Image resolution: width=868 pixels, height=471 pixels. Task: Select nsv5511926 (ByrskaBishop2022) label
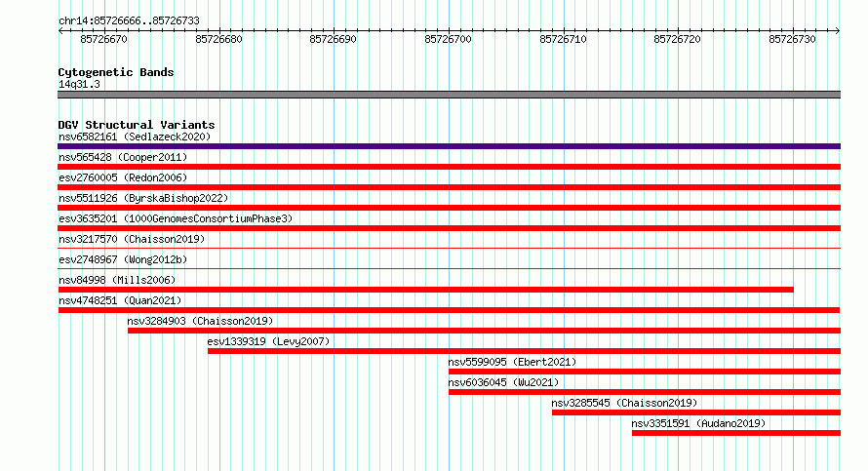click(x=143, y=198)
